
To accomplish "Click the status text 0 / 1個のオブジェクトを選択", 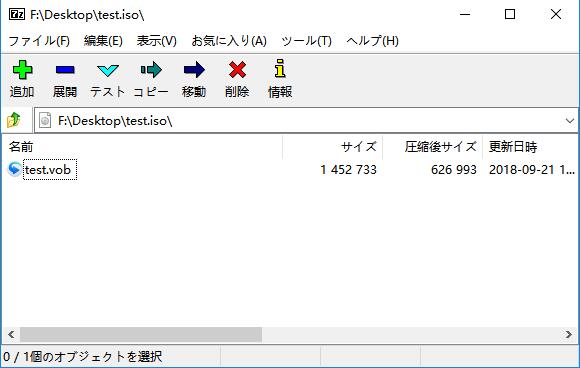I will pos(83,357).
